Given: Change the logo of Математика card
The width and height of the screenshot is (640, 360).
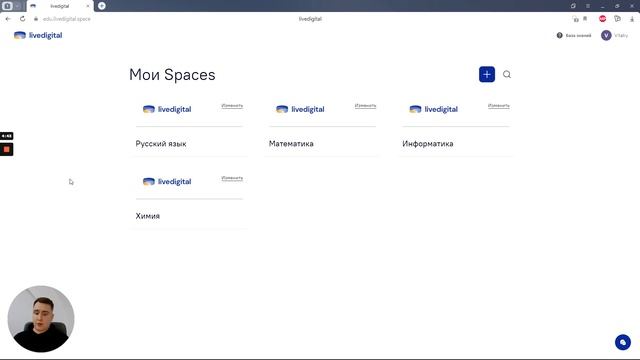Looking at the screenshot, I should pos(365,106).
